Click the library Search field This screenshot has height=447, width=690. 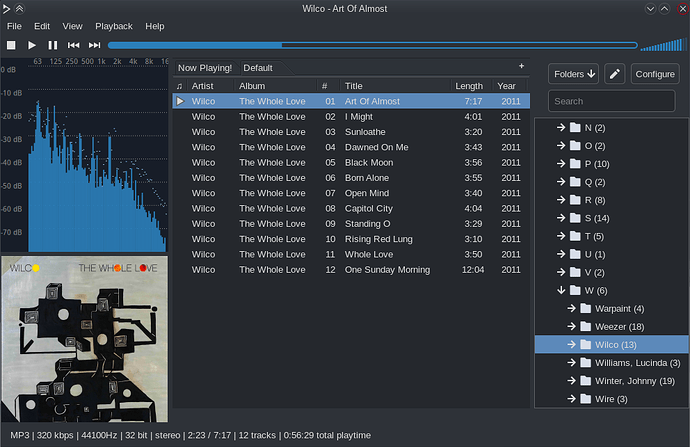click(612, 101)
